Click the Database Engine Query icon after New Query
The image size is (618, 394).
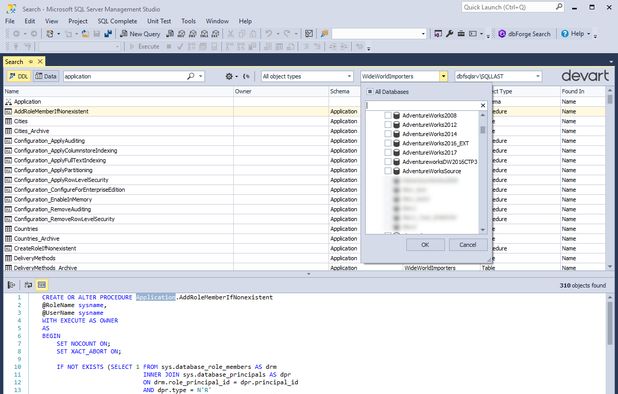tap(170, 34)
